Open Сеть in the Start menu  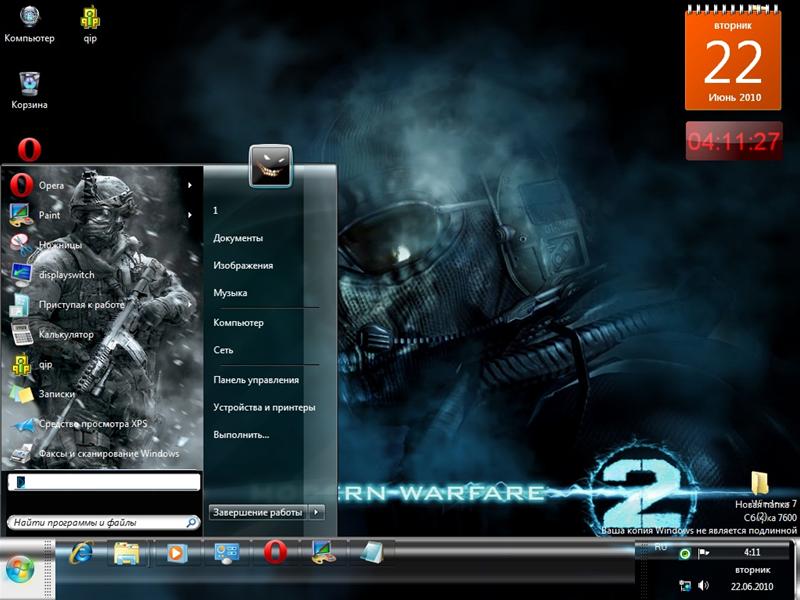pyautogui.click(x=223, y=350)
